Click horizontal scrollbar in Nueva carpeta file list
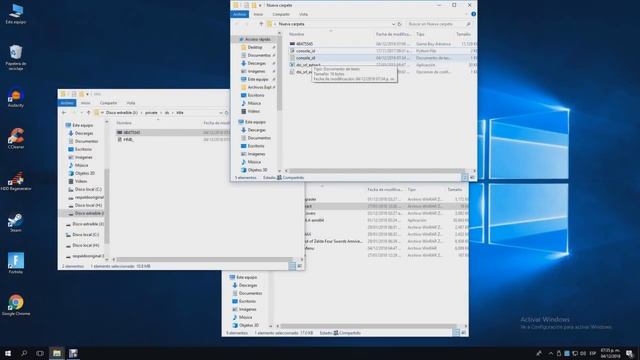The image size is (640, 360). pyautogui.click(x=376, y=171)
